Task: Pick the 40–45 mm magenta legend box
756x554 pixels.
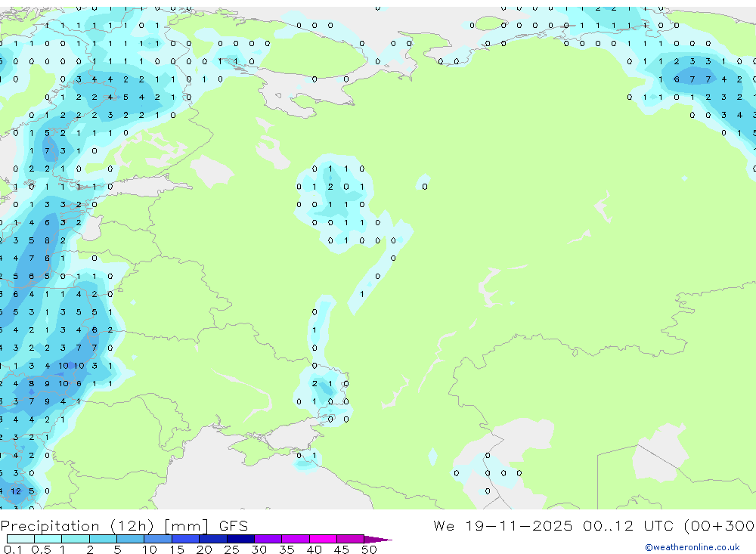Action: click(x=323, y=539)
